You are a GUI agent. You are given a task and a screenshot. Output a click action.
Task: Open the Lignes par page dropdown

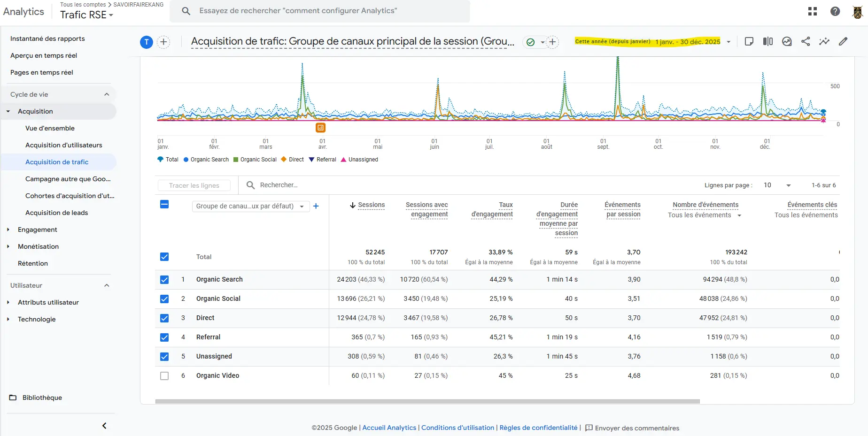pos(777,185)
